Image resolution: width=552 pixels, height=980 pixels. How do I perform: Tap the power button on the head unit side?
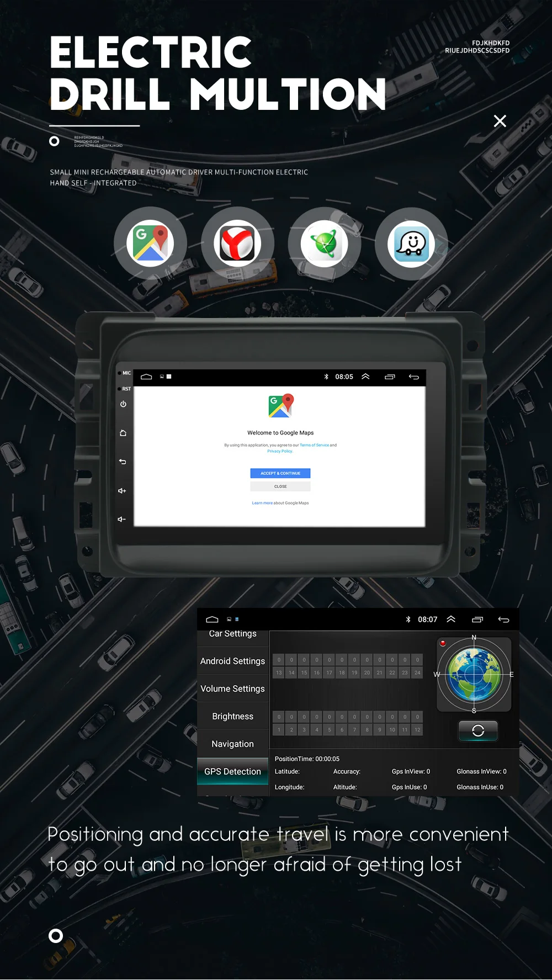point(123,404)
